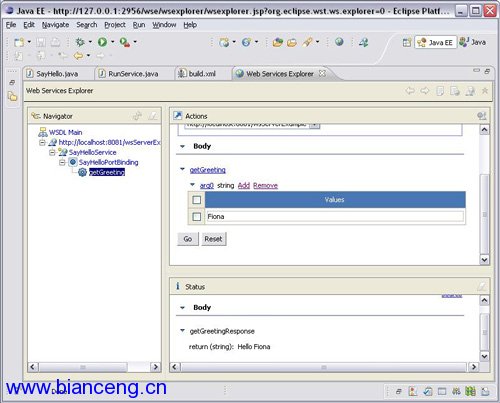Click the Navigator refresh icon

click(x=137, y=116)
